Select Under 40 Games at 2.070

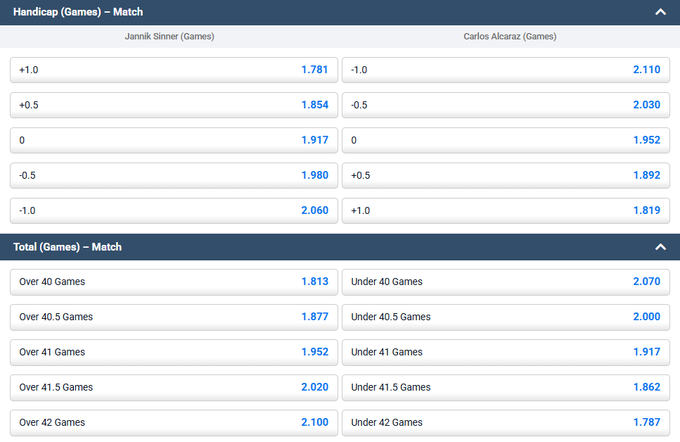pos(505,282)
